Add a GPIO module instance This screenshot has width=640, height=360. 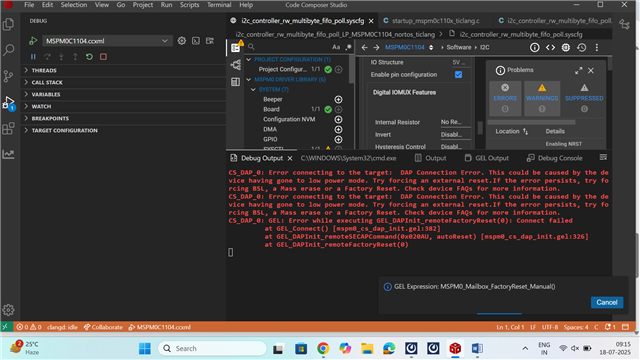pyautogui.click(x=338, y=140)
